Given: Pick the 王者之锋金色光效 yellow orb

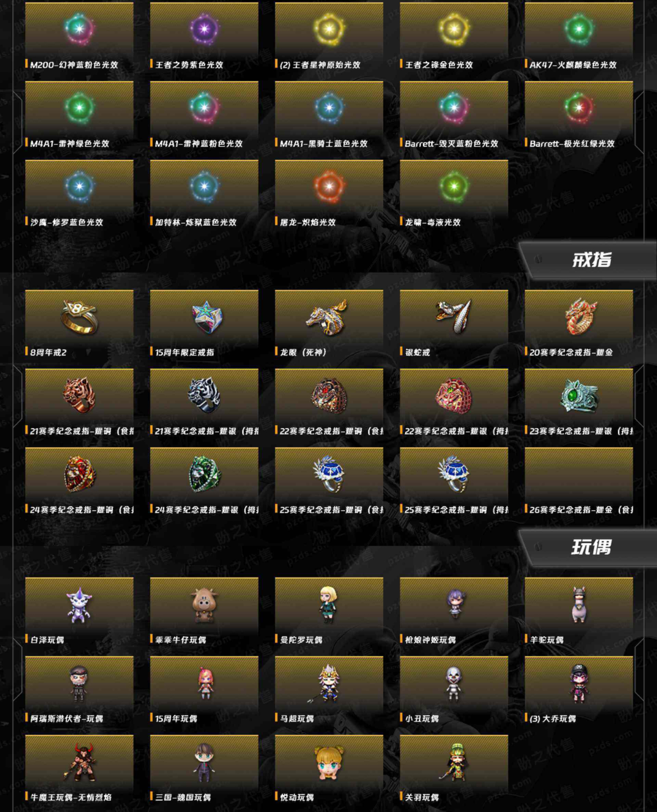Looking at the screenshot, I should pos(454,29).
